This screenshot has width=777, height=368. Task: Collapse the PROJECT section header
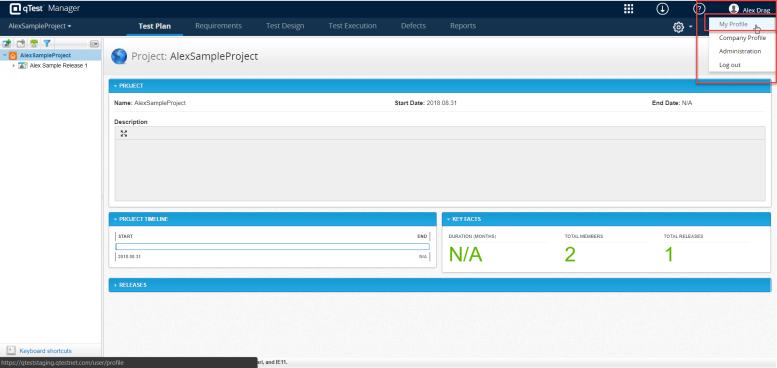[x=440, y=86]
